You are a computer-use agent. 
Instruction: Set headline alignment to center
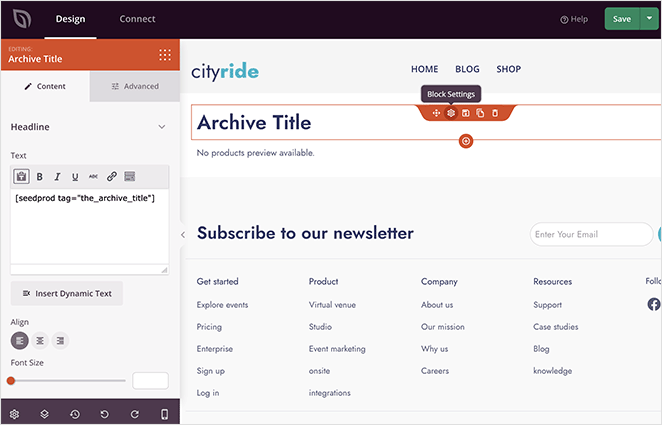40,341
